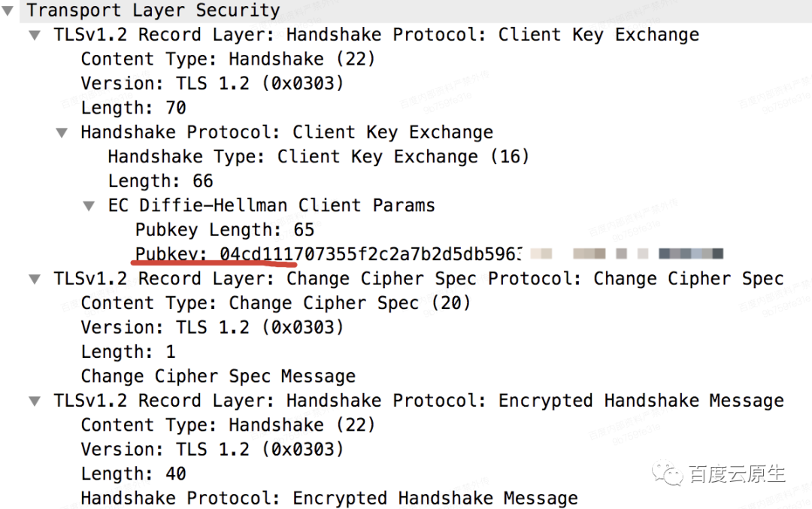The image size is (812, 509).
Task: Select Change Cipher Spec Message row
Action: point(219,377)
